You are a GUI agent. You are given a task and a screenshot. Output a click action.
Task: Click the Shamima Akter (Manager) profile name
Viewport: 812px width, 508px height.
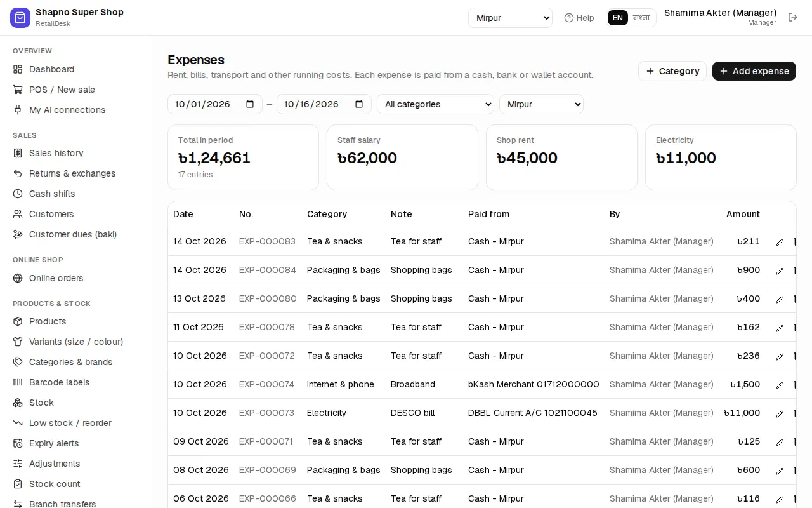pyautogui.click(x=721, y=13)
